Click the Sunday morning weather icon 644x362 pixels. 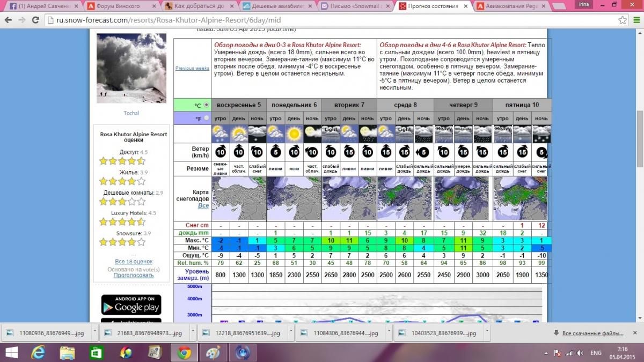tap(221, 133)
